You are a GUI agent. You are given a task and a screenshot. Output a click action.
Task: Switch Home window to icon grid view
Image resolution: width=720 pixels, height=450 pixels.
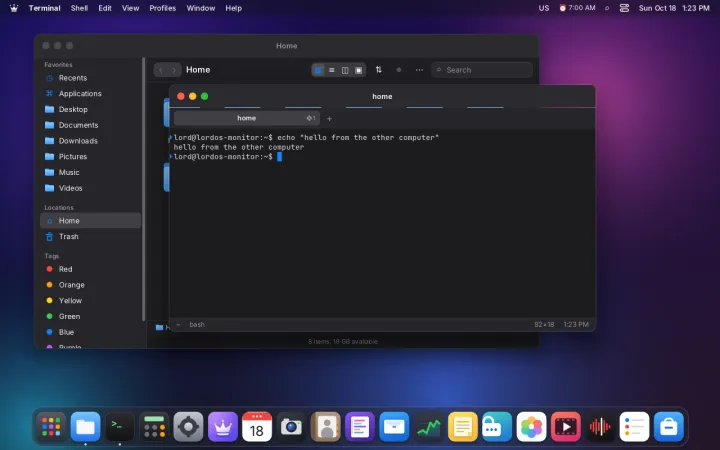point(318,70)
